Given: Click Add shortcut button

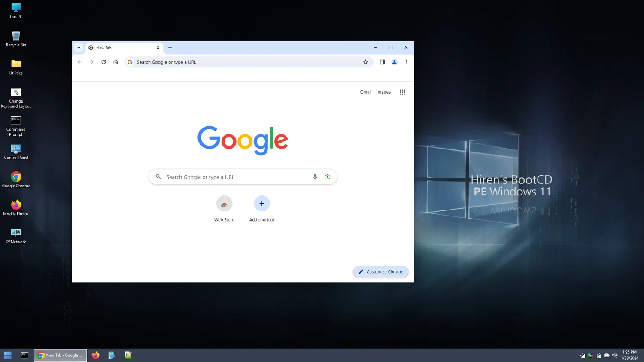Looking at the screenshot, I should [262, 209].
